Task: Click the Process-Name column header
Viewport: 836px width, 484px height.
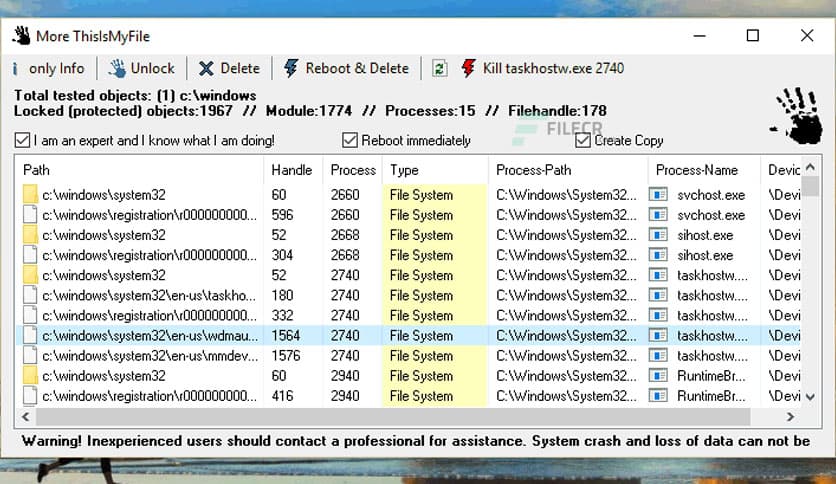Action: [x=704, y=170]
